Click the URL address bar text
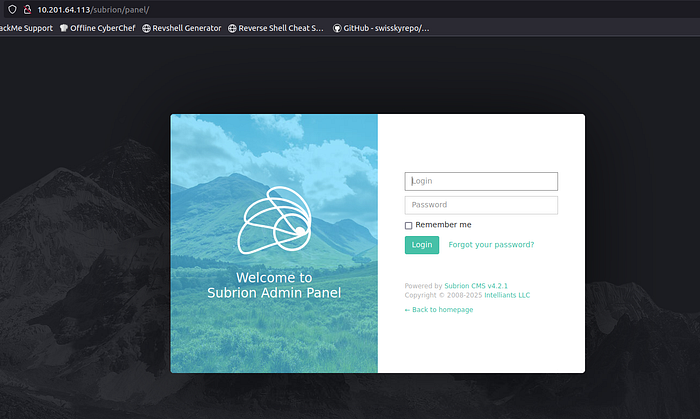The height and width of the screenshot is (419, 700). coord(93,10)
